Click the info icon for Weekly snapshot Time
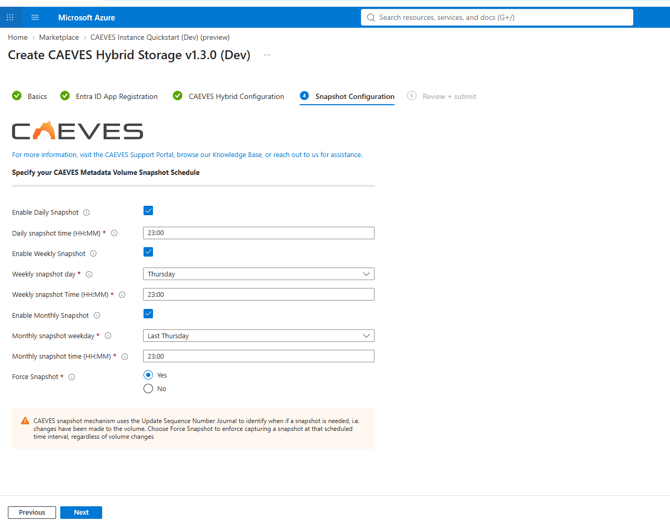This screenshot has width=670, height=522. pos(122,295)
